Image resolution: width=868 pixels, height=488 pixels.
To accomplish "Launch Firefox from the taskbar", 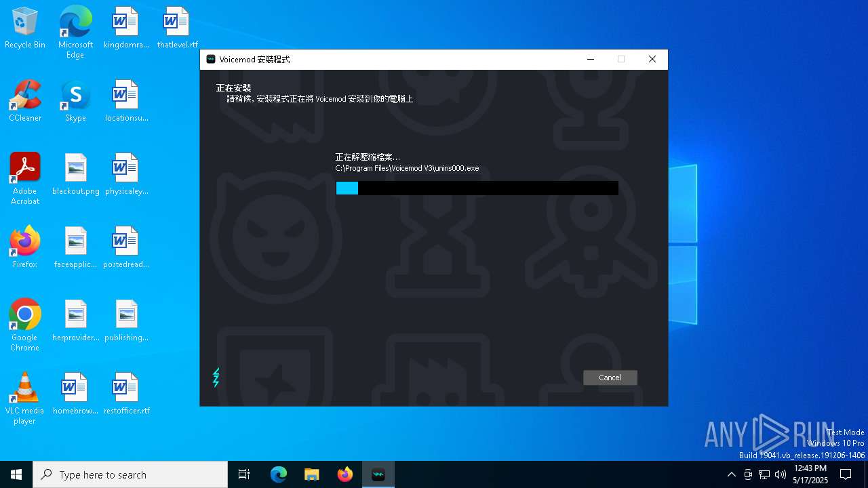I will click(345, 474).
